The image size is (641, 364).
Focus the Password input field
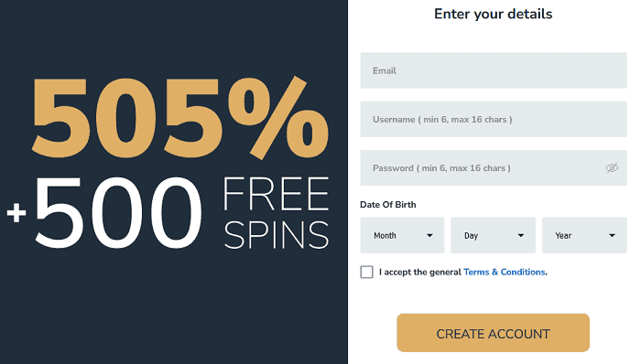[494, 167]
